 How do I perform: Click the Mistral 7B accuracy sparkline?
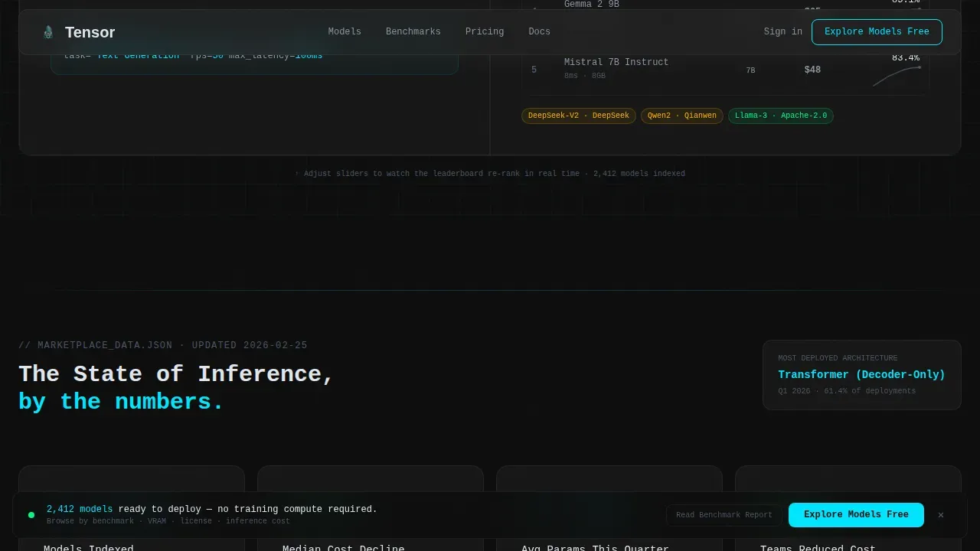[x=897, y=77]
